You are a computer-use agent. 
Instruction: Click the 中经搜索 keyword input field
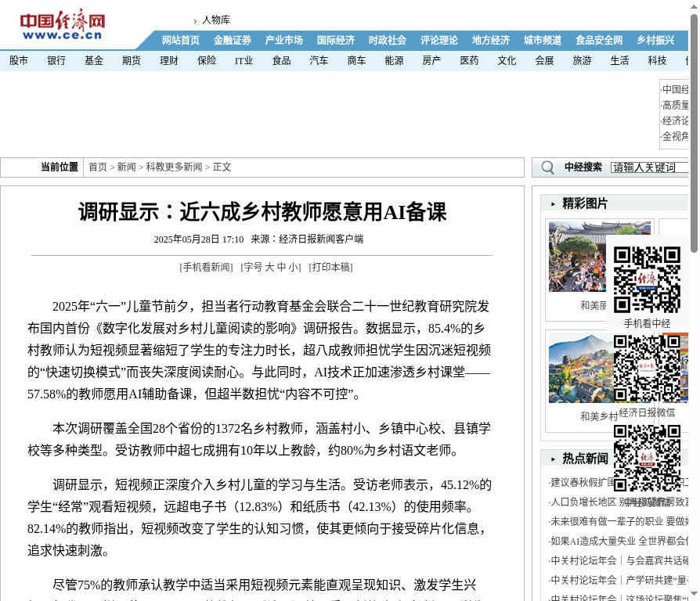(x=648, y=167)
